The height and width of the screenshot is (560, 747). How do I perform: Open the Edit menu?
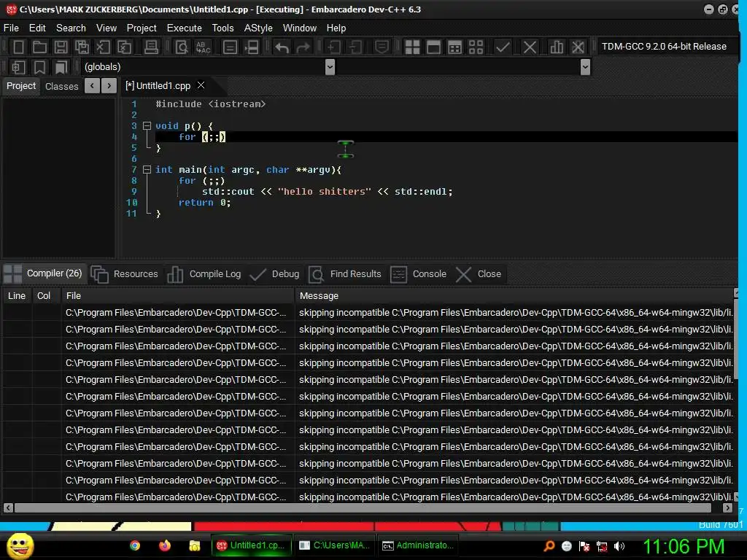tap(37, 28)
